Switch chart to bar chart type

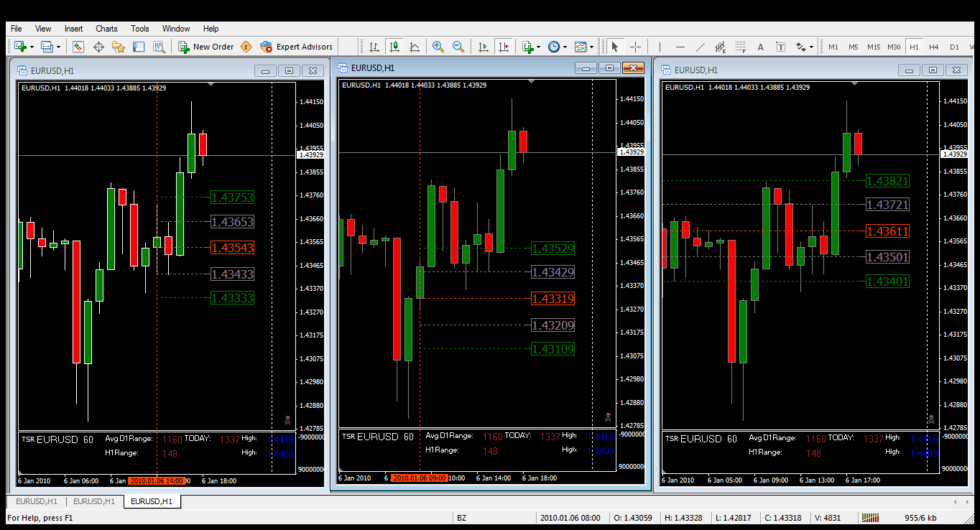click(374, 47)
